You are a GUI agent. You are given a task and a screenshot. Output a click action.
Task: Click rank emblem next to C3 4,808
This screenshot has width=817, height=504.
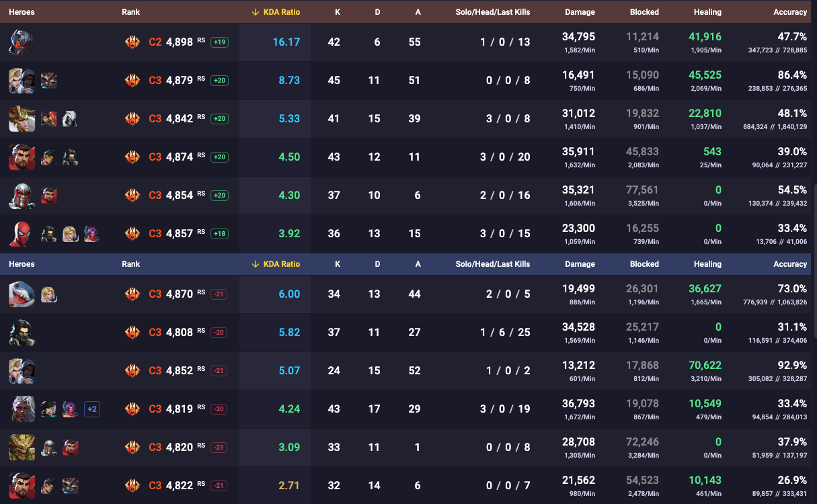pyautogui.click(x=132, y=333)
